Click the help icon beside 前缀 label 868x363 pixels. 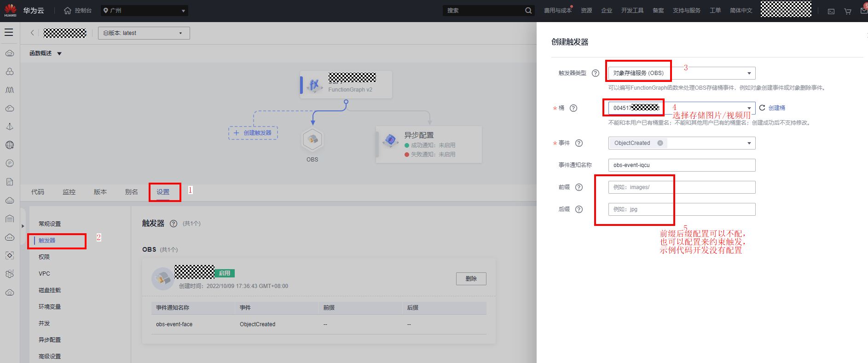pyautogui.click(x=579, y=187)
